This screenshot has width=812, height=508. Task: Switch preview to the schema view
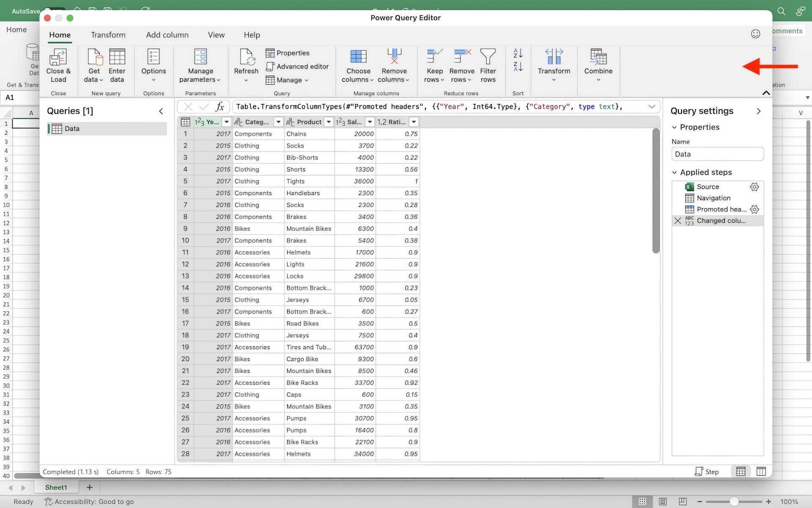pos(761,471)
